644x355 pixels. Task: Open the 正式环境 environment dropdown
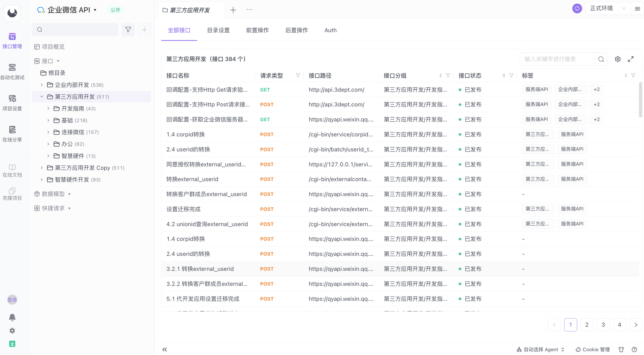click(x=607, y=8)
